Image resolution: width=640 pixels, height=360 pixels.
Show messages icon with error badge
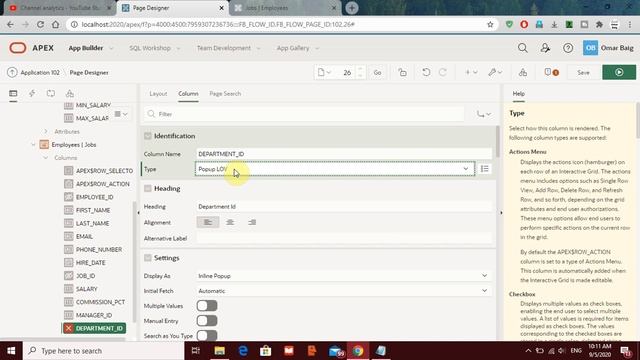[x=551, y=72]
